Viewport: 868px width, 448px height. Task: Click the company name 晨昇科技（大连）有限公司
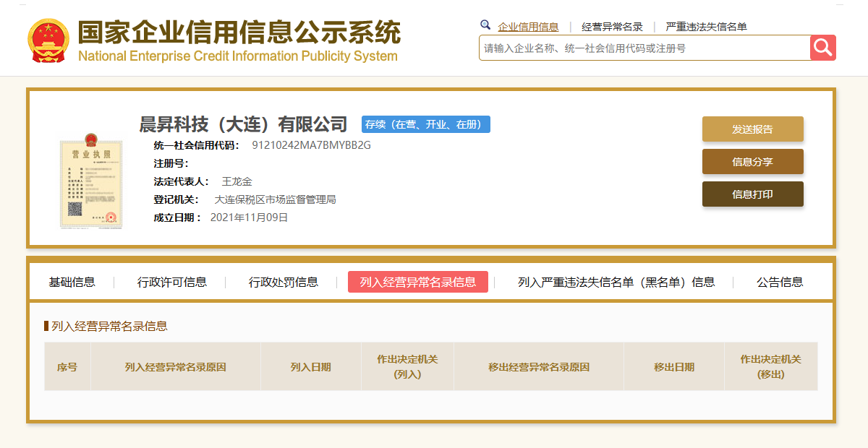pyautogui.click(x=243, y=124)
